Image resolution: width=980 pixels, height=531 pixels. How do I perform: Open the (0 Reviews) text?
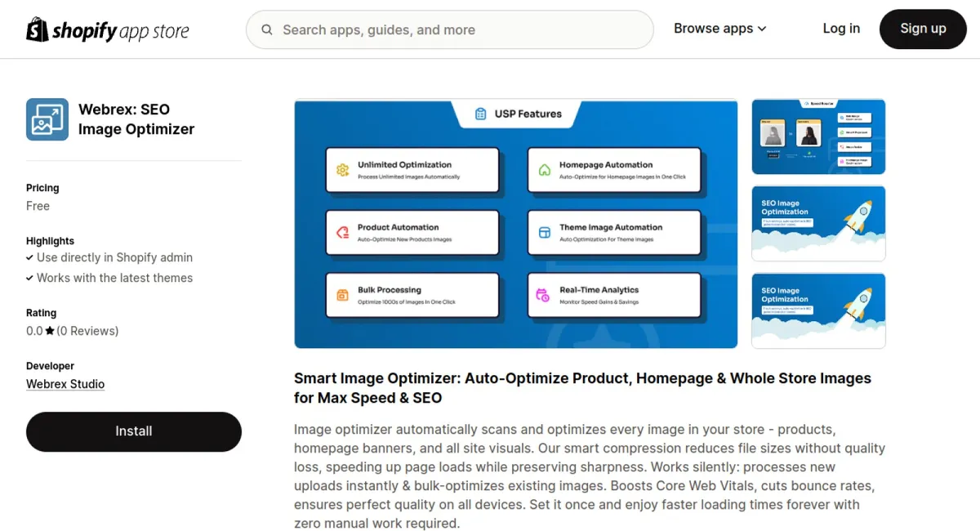click(87, 331)
